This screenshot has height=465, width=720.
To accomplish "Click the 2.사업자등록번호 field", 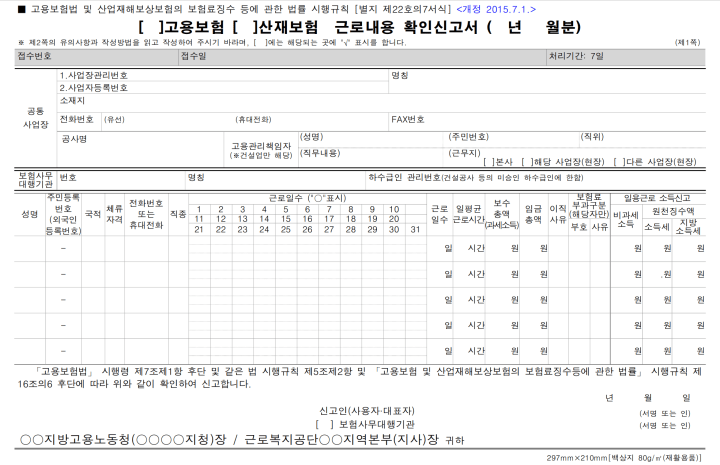I will pos(223,88).
